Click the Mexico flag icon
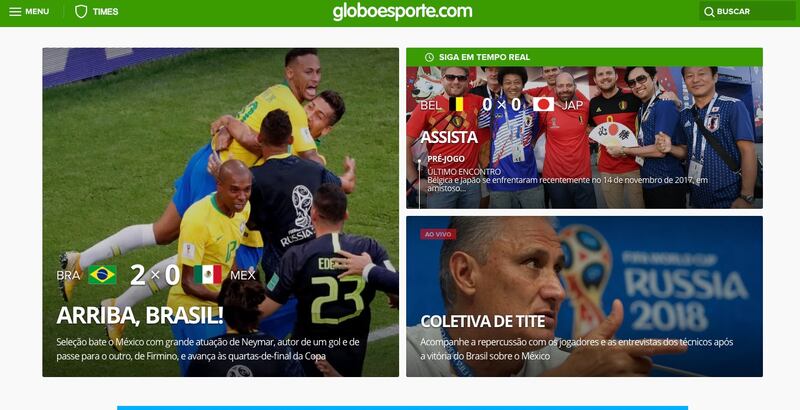 (x=208, y=275)
